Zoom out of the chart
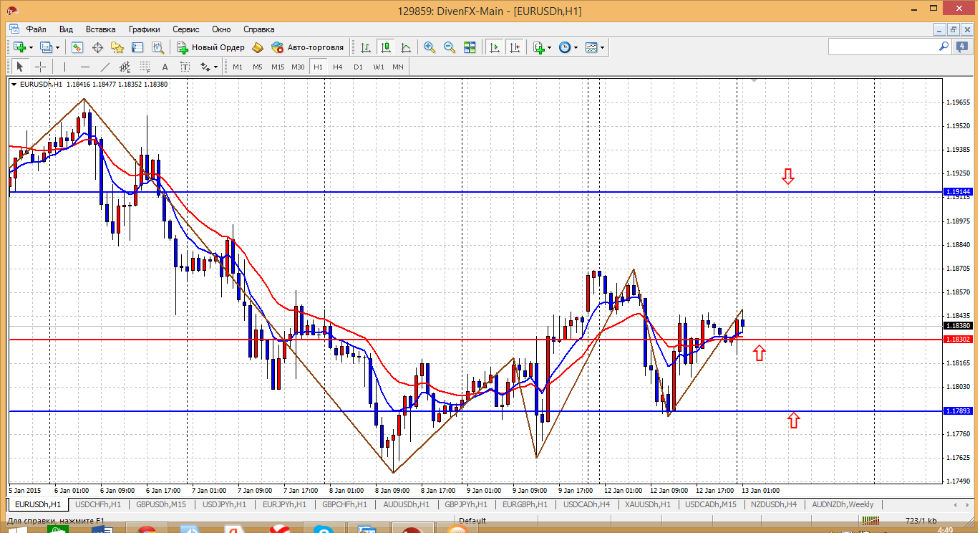Image resolution: width=980 pixels, height=533 pixels. (x=450, y=47)
